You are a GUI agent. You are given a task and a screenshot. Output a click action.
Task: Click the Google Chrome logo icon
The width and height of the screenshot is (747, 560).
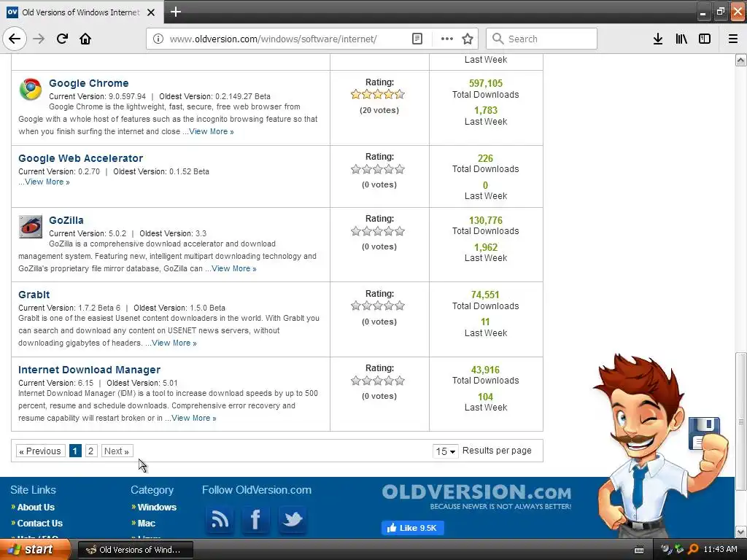[x=31, y=89]
